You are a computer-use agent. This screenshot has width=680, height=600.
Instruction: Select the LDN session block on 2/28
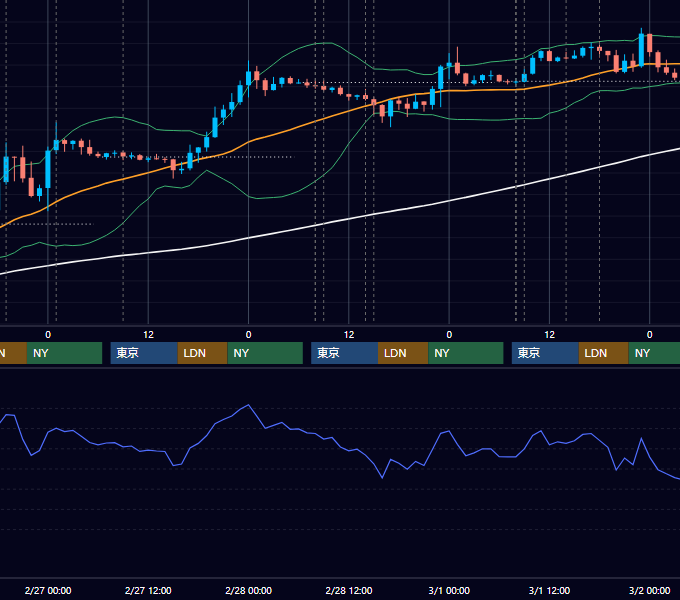pyautogui.click(x=403, y=353)
